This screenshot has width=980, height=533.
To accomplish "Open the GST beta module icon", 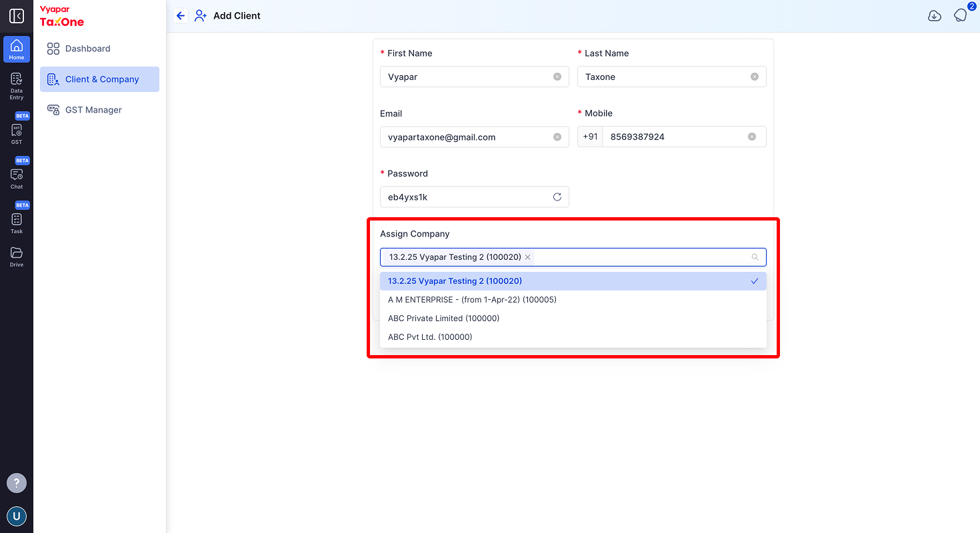I will (x=17, y=129).
